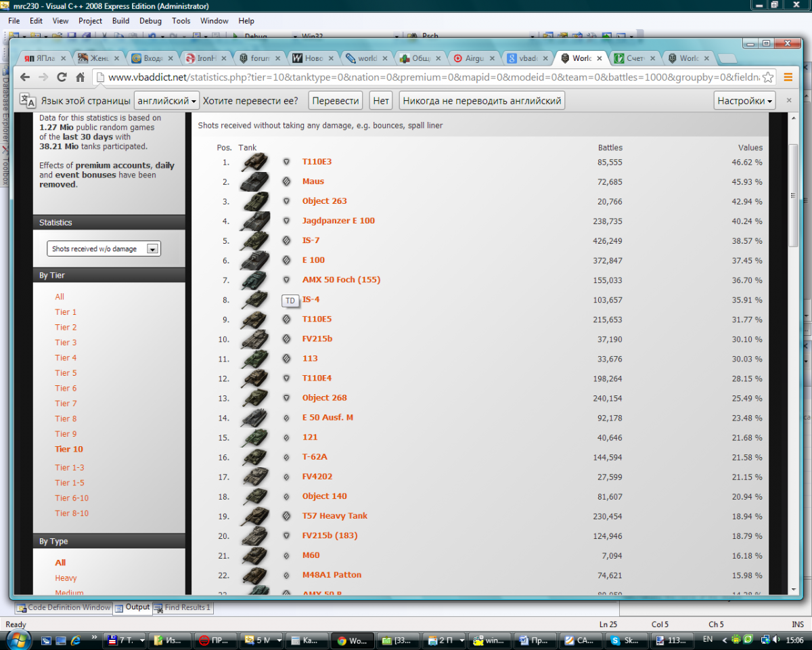
Task: Open the Windows Start button
Action: click(x=16, y=639)
